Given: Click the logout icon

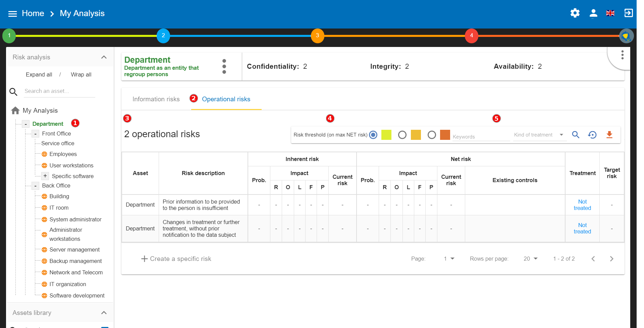Looking at the screenshot, I should click(x=628, y=13).
